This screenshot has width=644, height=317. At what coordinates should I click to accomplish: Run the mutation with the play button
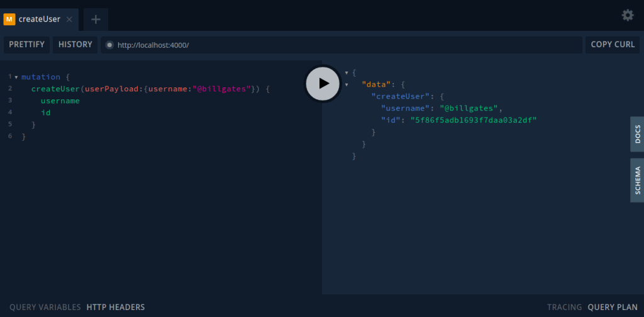[x=323, y=84]
